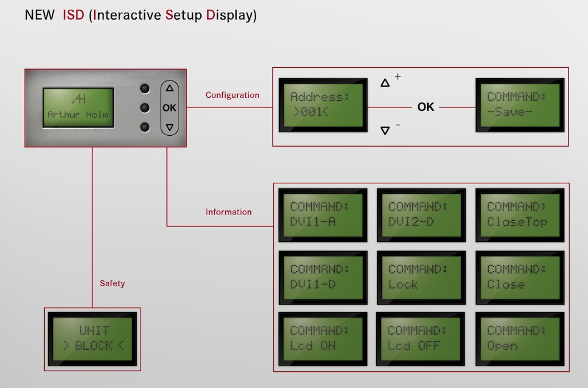This screenshot has width=588, height=388.
Task: Click the Configuration label
Action: click(x=233, y=95)
